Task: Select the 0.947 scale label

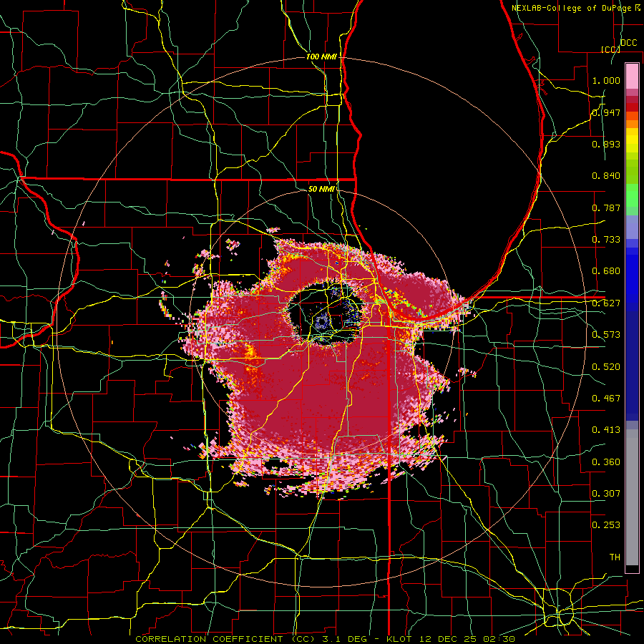Action: [606, 112]
